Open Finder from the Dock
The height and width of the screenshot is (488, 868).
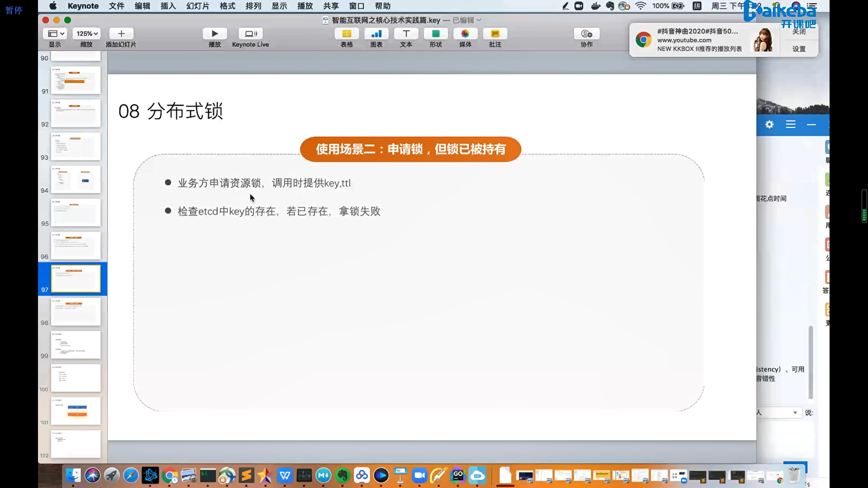(x=73, y=475)
